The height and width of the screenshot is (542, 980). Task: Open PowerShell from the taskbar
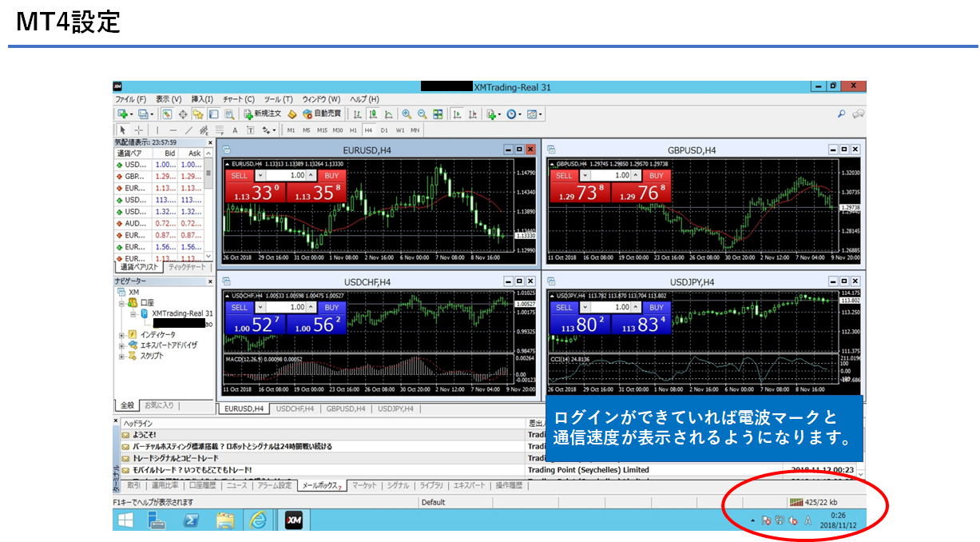(x=192, y=520)
